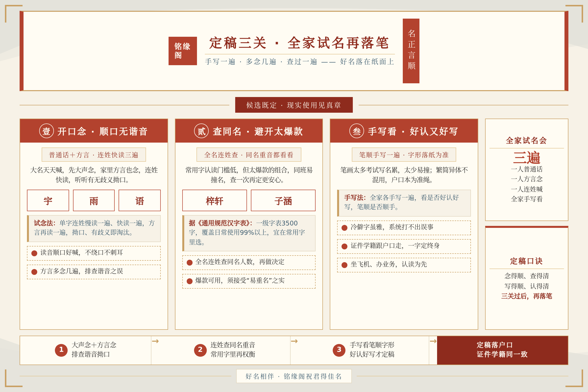The height and width of the screenshot is (392, 588).
Task: Click bullet dot beside 冷僻字虽雅
Action: click(344, 228)
